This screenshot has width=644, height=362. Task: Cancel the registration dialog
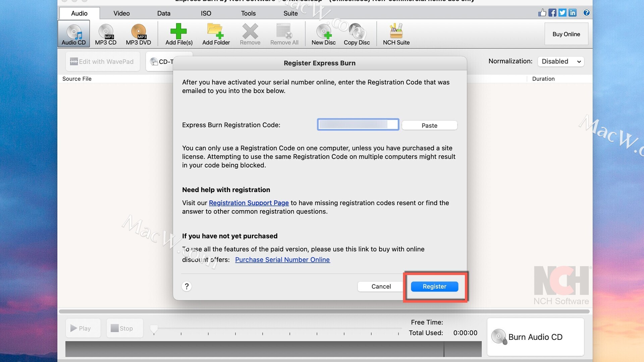coord(381,287)
